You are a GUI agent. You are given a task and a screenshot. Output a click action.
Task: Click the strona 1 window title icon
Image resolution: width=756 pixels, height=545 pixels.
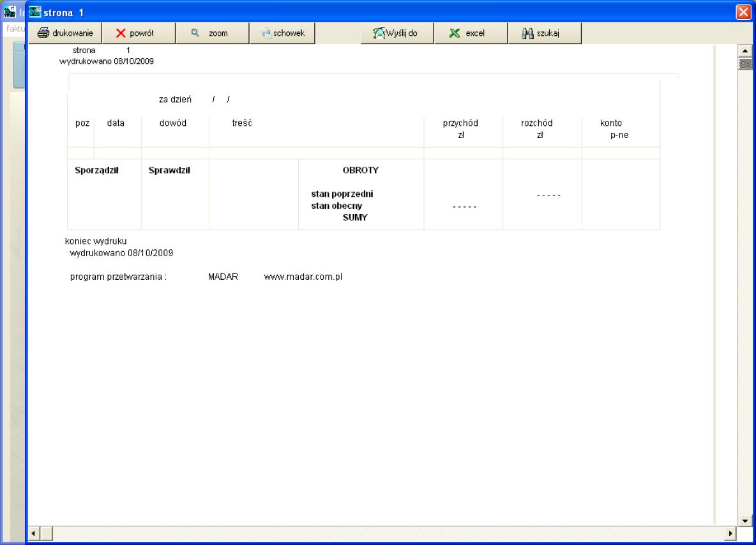click(34, 12)
